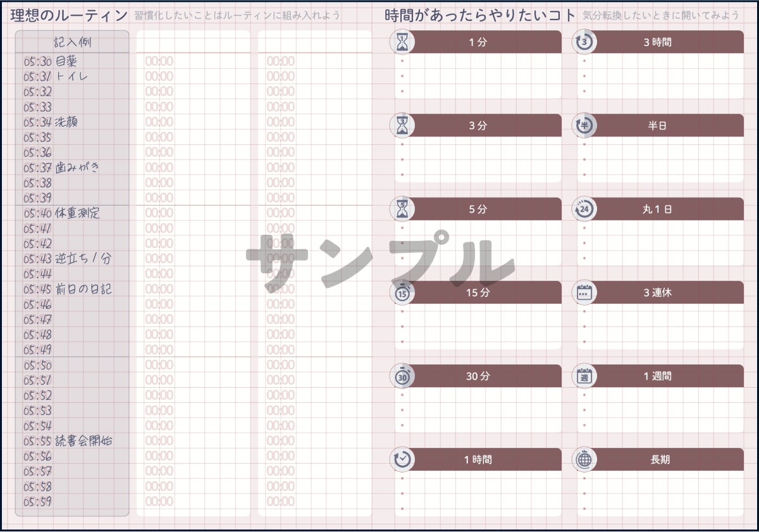Select the 05:34 洗顔 row

coord(72,122)
